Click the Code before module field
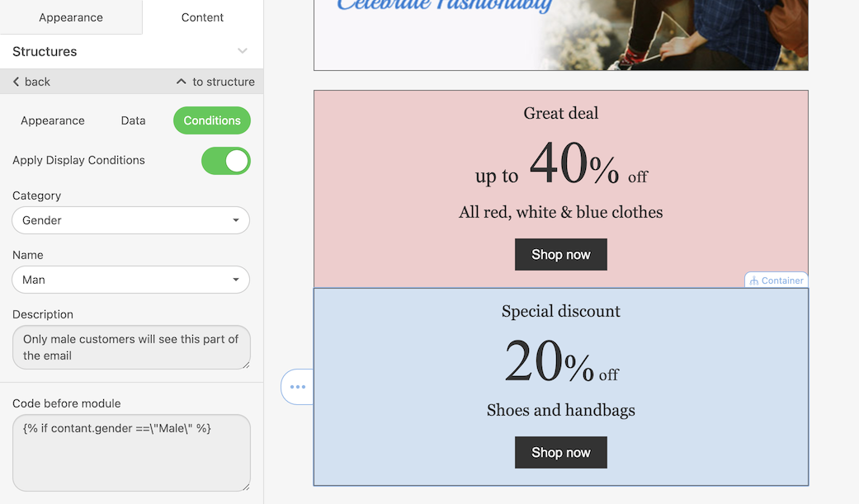859x504 pixels. click(x=130, y=453)
